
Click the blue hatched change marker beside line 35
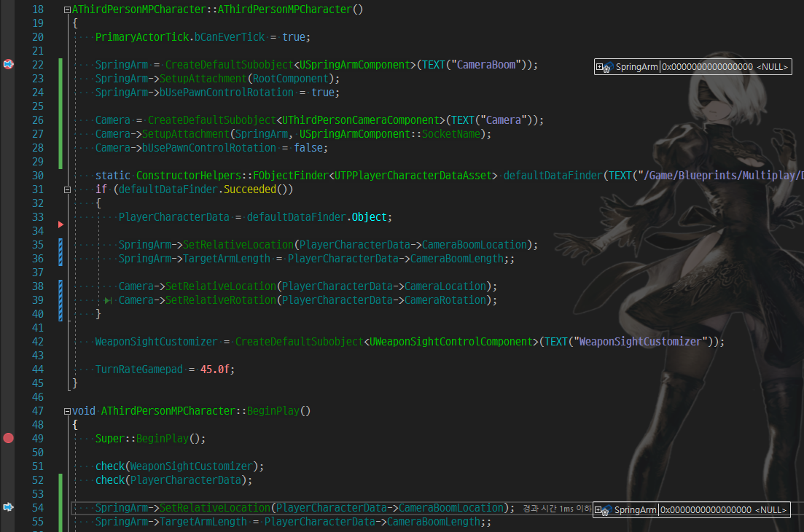point(61,245)
